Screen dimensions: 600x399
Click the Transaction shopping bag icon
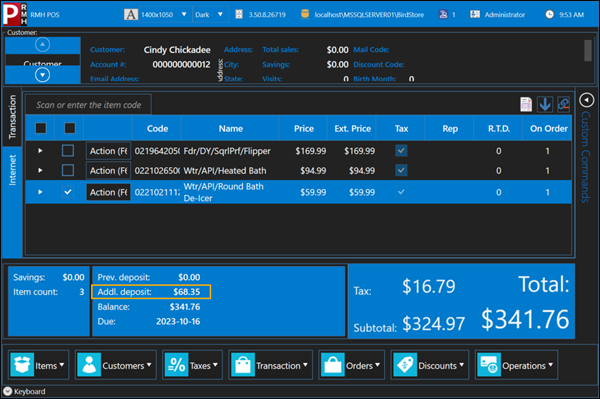pyautogui.click(x=243, y=365)
